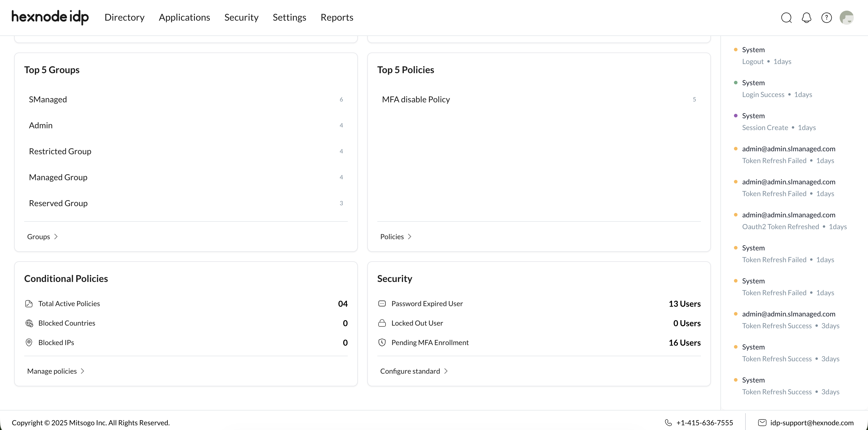This screenshot has height=430, width=868.
Task: Click the Top 5 Groups heading
Action: 52,70
